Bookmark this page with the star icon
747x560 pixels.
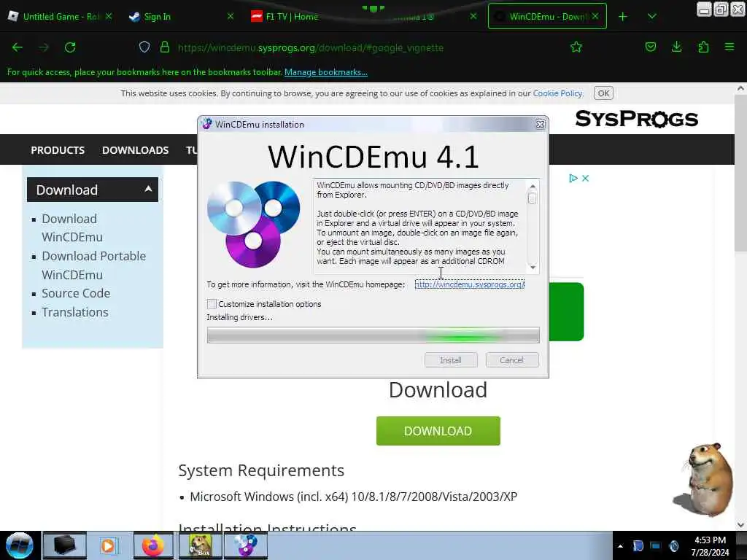click(576, 47)
